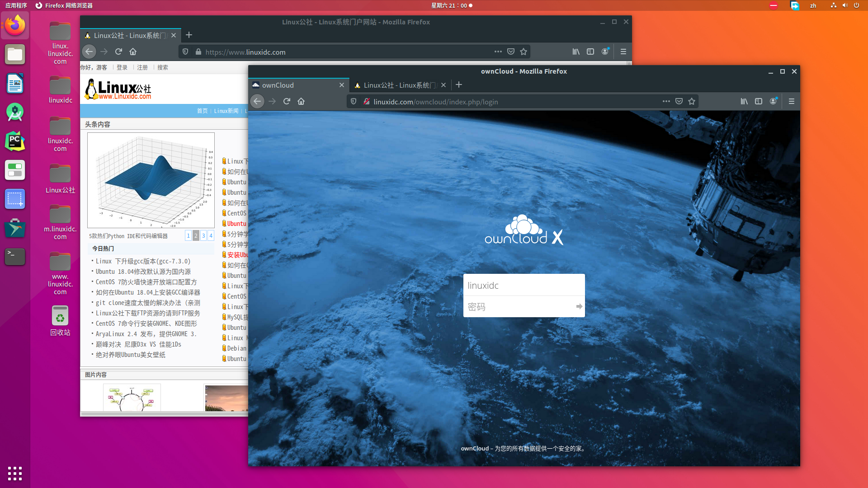Click the back navigation arrow in the ownCloud window

click(x=257, y=101)
